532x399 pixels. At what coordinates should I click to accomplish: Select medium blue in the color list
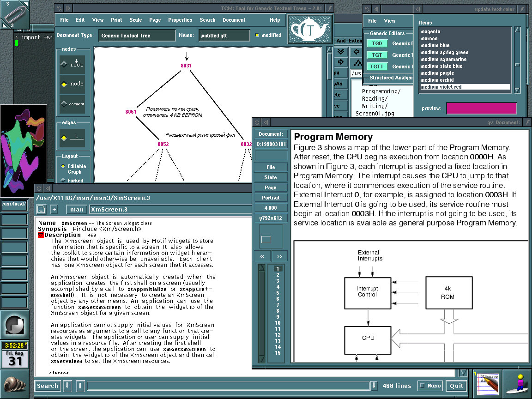[x=465, y=45]
